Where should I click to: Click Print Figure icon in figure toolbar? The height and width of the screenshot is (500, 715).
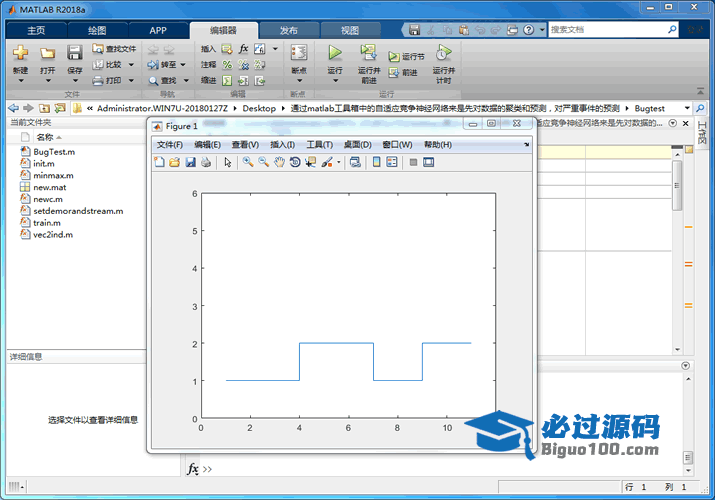[206, 162]
